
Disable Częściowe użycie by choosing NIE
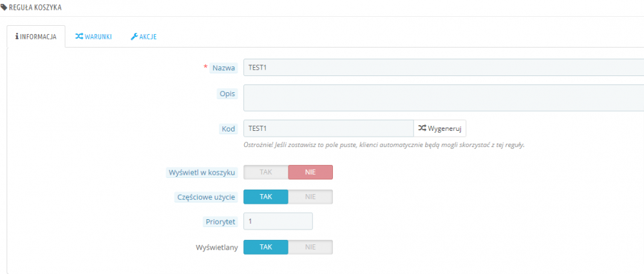tap(310, 197)
